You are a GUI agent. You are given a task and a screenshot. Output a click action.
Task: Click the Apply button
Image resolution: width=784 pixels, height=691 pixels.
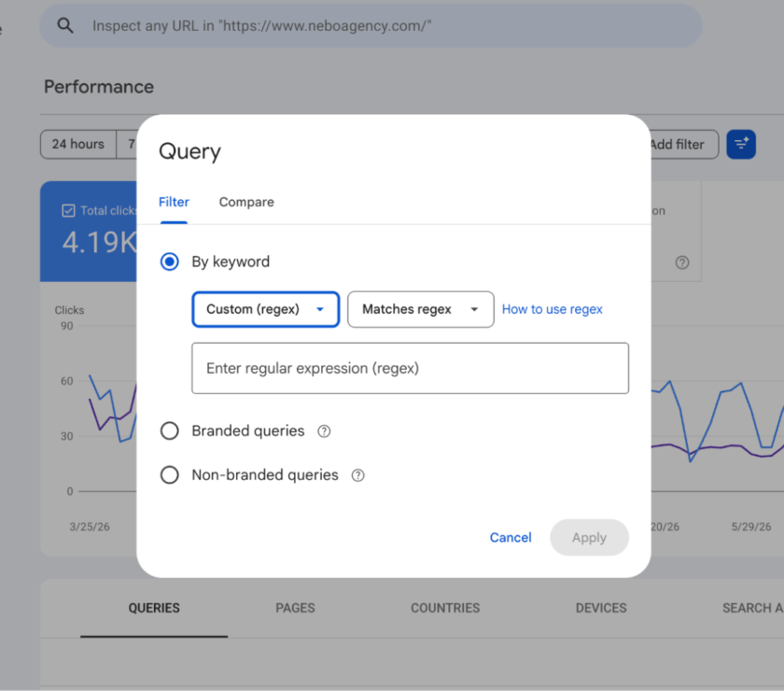pos(589,537)
